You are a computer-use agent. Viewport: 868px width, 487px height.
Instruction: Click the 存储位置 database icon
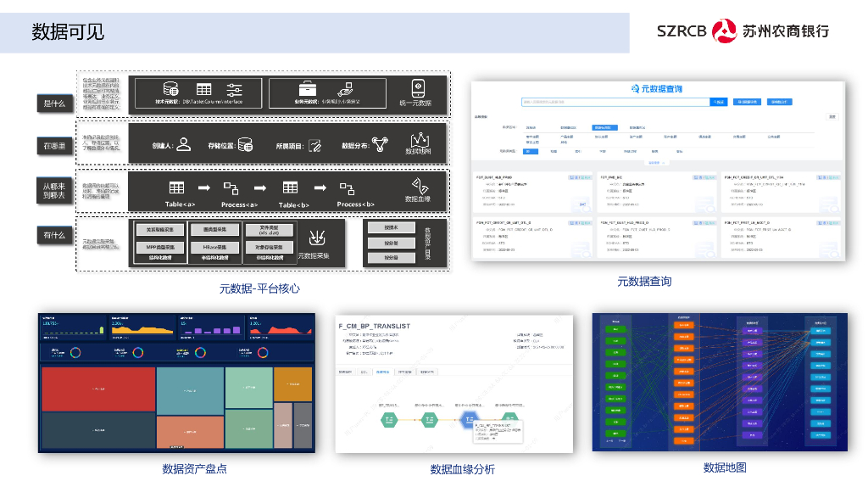coord(245,144)
